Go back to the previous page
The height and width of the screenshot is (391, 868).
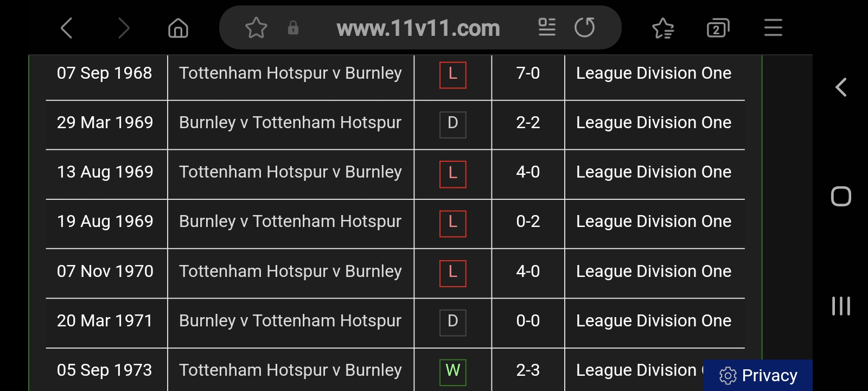click(67, 28)
